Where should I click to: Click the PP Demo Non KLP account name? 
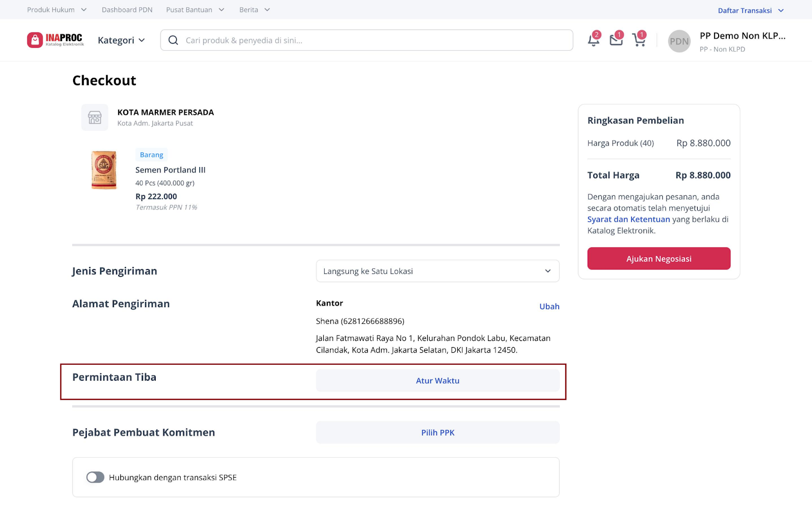742,36
